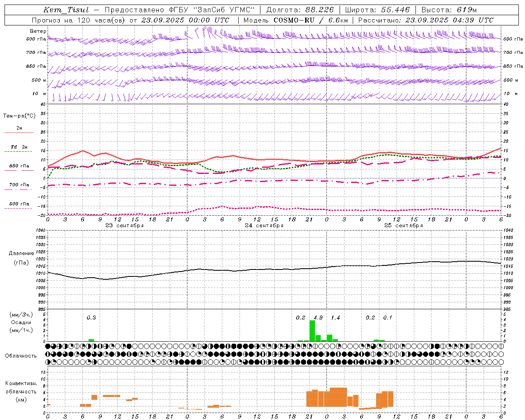Click the 25 сентября date label

click(404, 226)
